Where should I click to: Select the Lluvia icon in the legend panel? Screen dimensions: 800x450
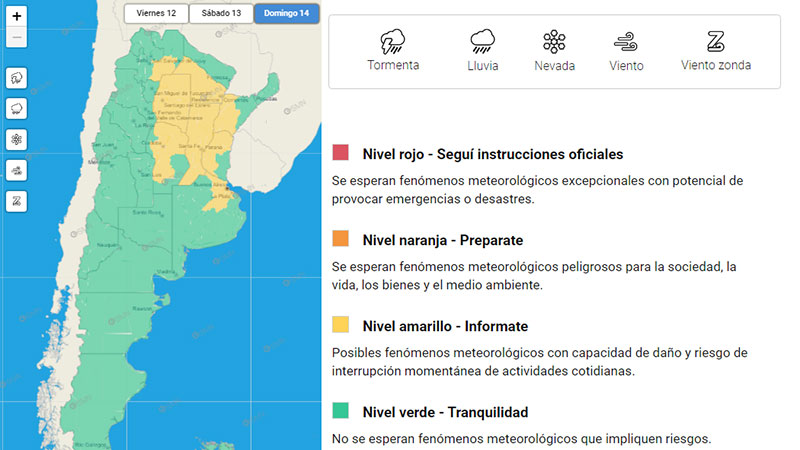[x=483, y=42]
